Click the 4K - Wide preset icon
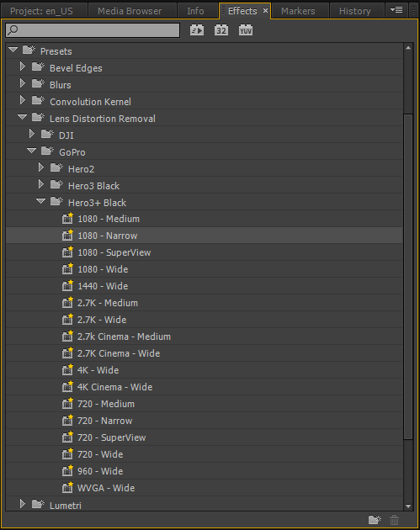This screenshot has width=420, height=530. (67, 370)
